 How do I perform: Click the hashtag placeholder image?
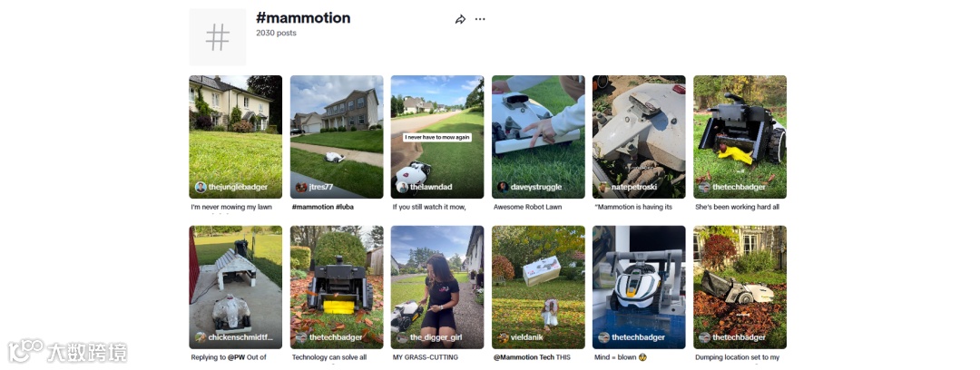218,37
